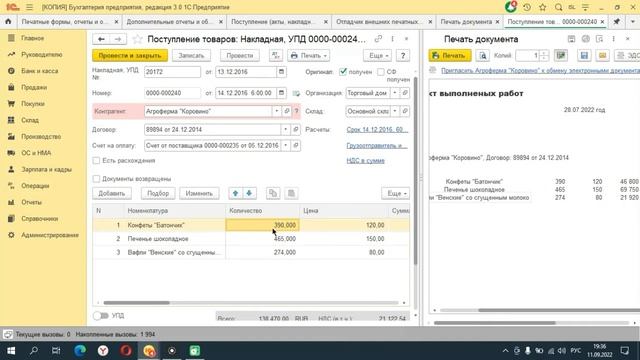Adjust Копий stepper arrows

[544, 56]
